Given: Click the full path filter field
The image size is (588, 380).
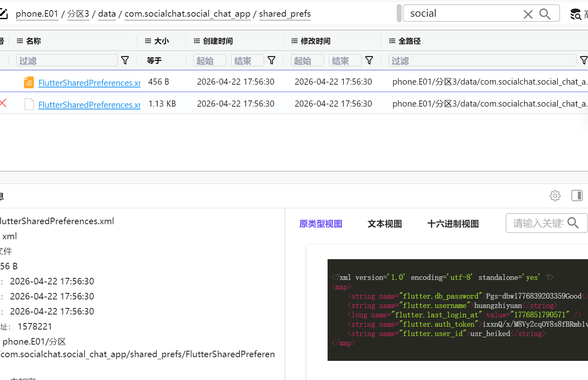Looking at the screenshot, I should [482, 61].
